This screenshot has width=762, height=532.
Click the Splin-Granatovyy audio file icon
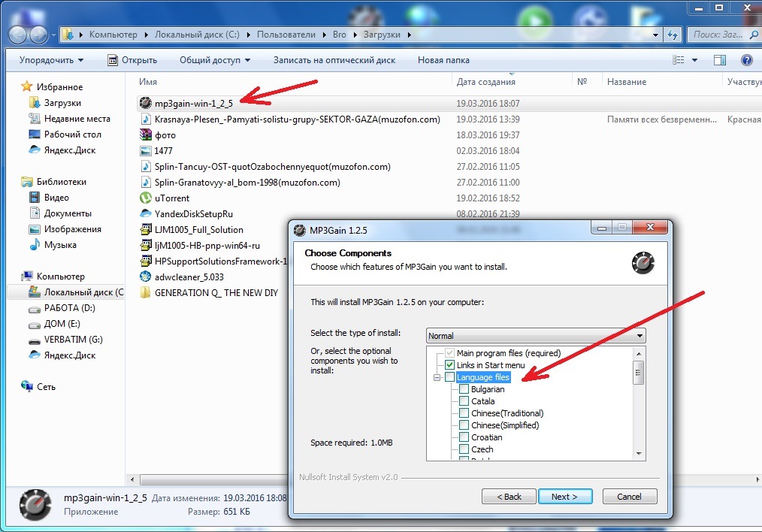click(x=145, y=182)
